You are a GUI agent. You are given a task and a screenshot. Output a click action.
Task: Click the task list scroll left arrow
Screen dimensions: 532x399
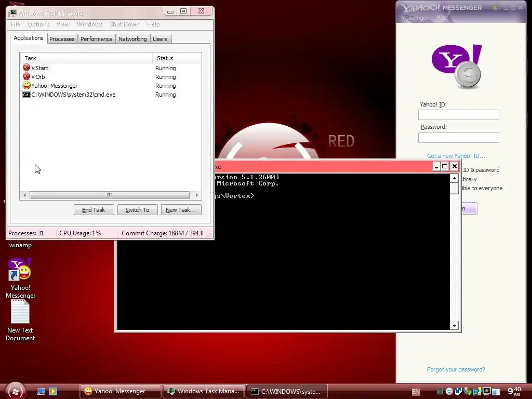point(24,195)
